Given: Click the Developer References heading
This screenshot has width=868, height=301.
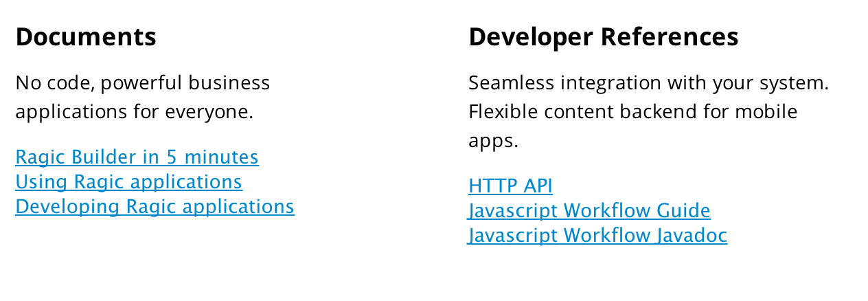Looking at the screenshot, I should 604,36.
